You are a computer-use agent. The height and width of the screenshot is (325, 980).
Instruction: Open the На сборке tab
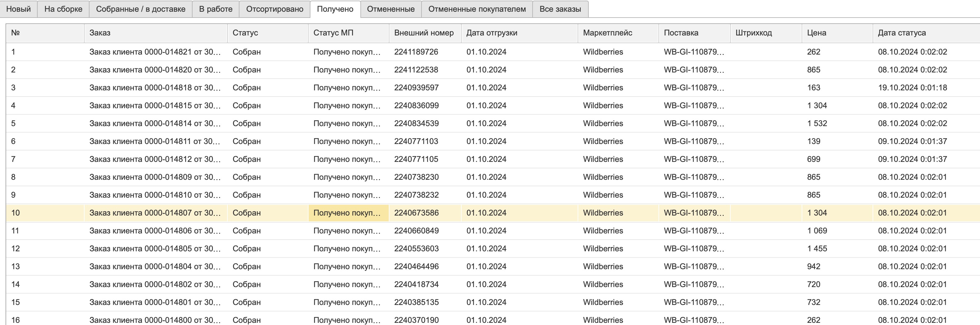pos(63,9)
